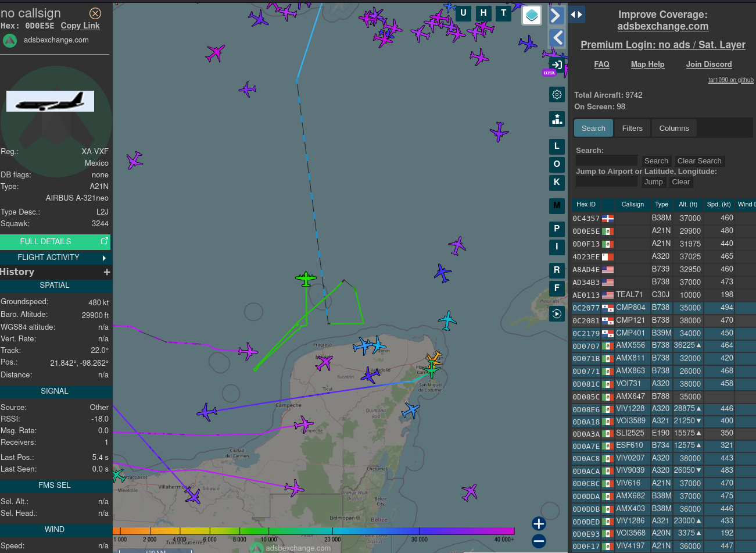Switch to the Columns tab
This screenshot has height=553, width=756.
(674, 129)
